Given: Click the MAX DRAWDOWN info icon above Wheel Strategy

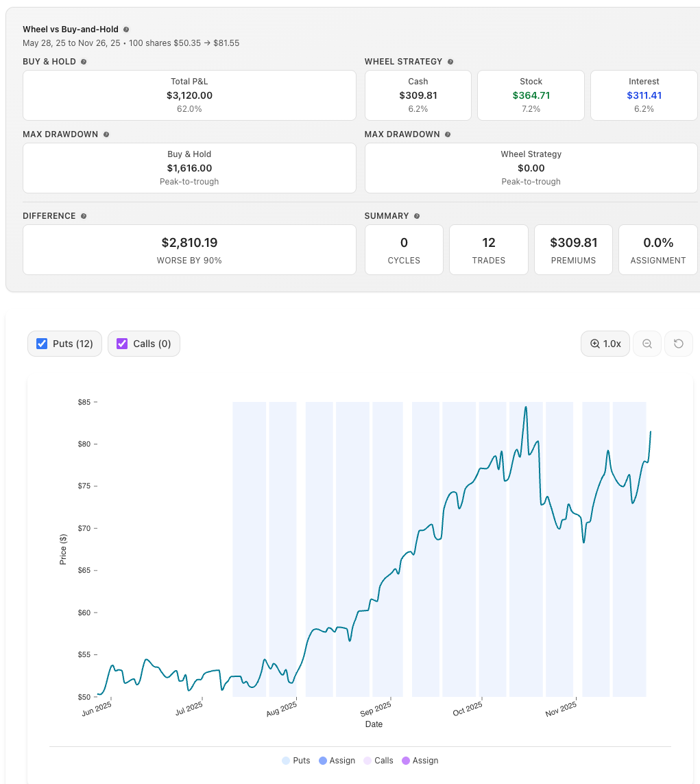Looking at the screenshot, I should (446, 134).
